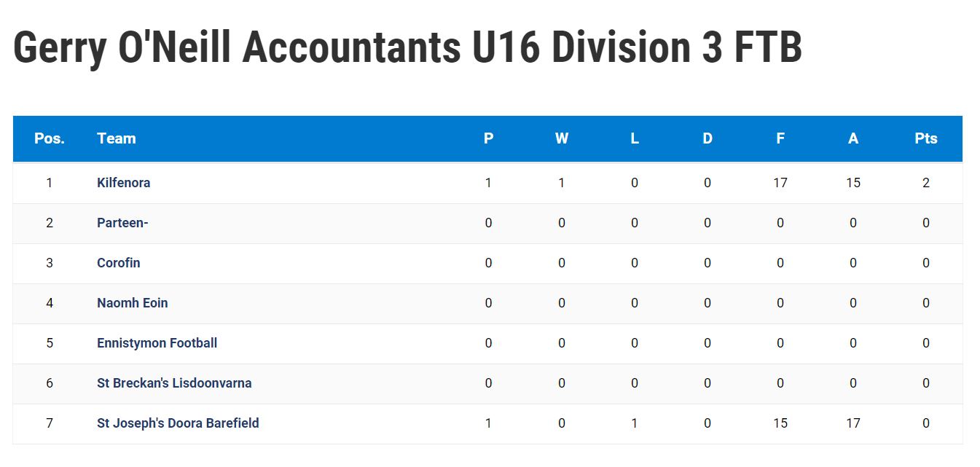The image size is (980, 467).
Task: Open the Kilfenora team link
Action: [123, 183]
